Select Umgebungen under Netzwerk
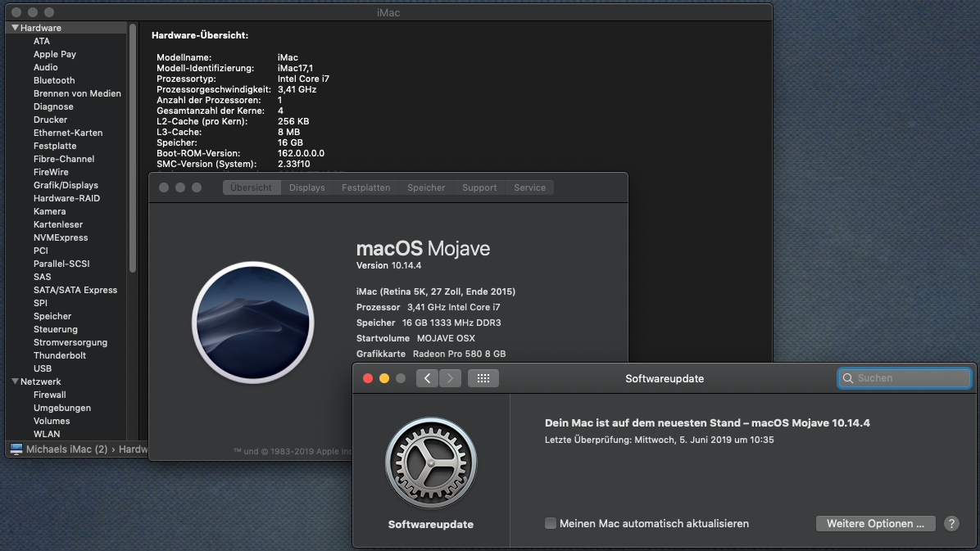This screenshot has width=980, height=551. 62,408
